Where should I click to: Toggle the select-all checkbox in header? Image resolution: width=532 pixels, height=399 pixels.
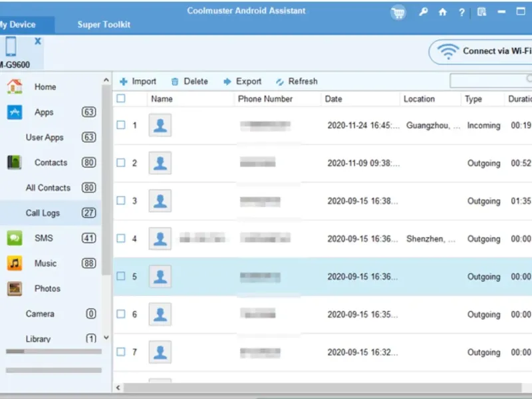[121, 98]
